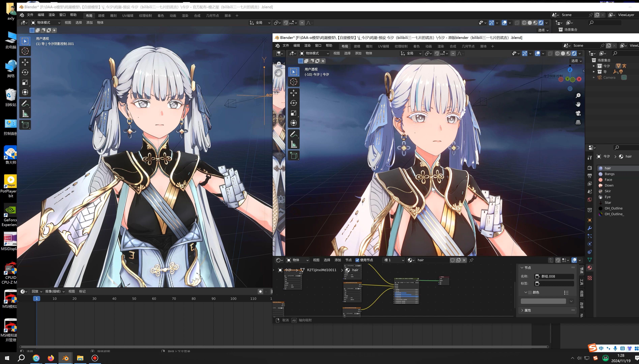639x364 pixels.
Task: Open the Material properties tab icon
Action: tap(590, 268)
